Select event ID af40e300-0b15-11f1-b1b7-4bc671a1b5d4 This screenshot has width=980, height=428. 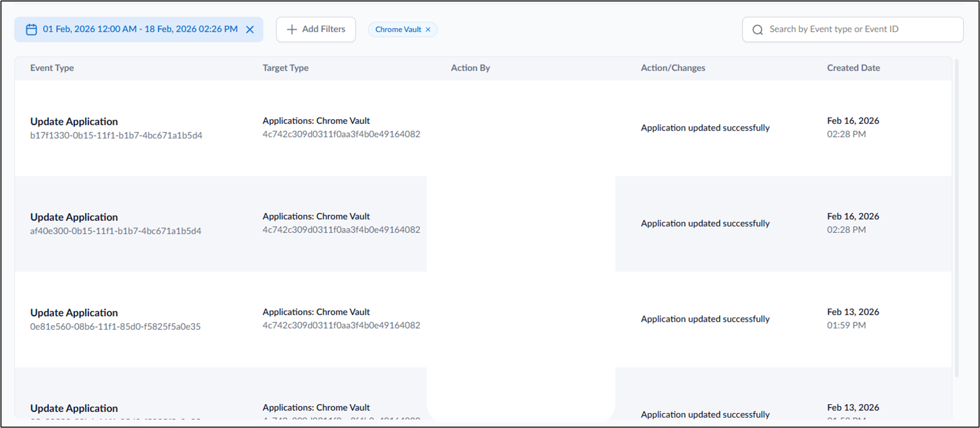pyautogui.click(x=116, y=231)
